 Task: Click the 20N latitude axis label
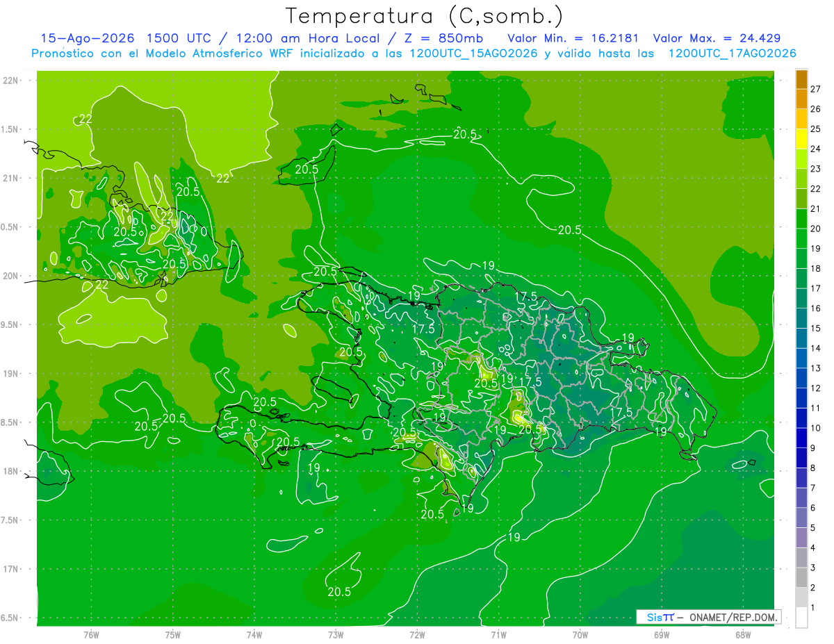pos(10,276)
